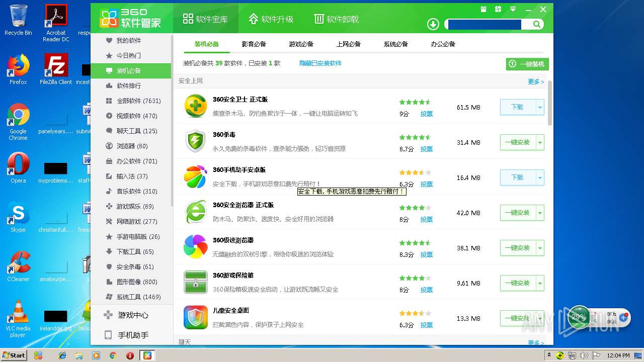Switch to the 软件升级 top tab

(x=271, y=19)
